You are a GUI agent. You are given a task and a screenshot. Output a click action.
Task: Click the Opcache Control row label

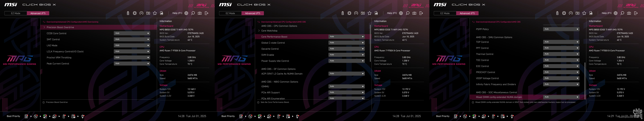(x=270, y=49)
